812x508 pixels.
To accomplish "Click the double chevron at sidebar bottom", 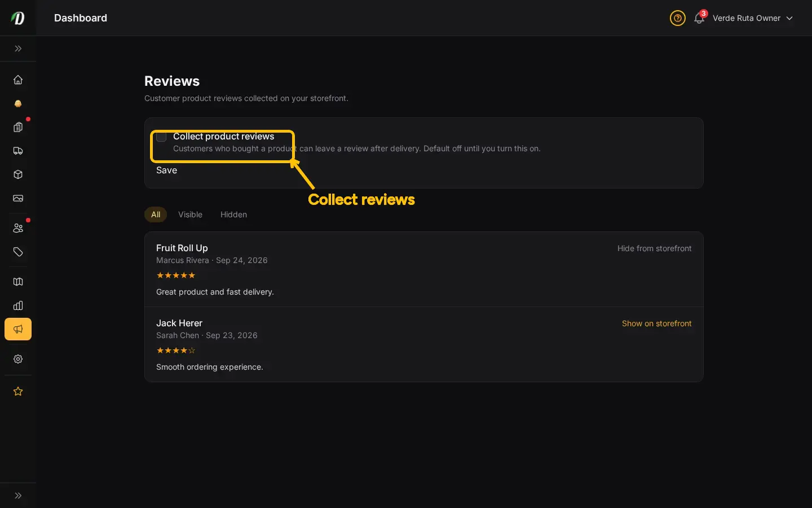I will tap(18, 496).
